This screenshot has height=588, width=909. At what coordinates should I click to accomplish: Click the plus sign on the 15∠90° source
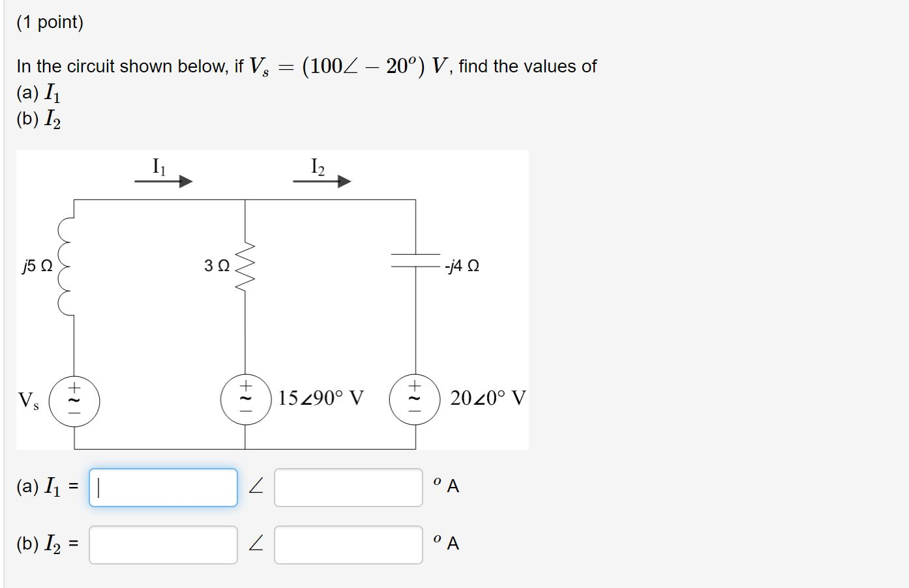tap(246, 386)
